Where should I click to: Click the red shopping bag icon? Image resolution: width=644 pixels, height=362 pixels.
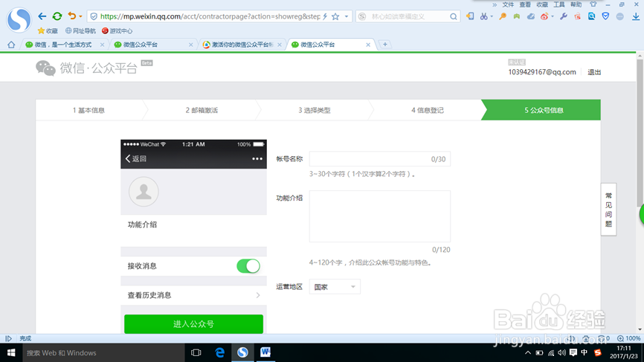click(x=578, y=16)
